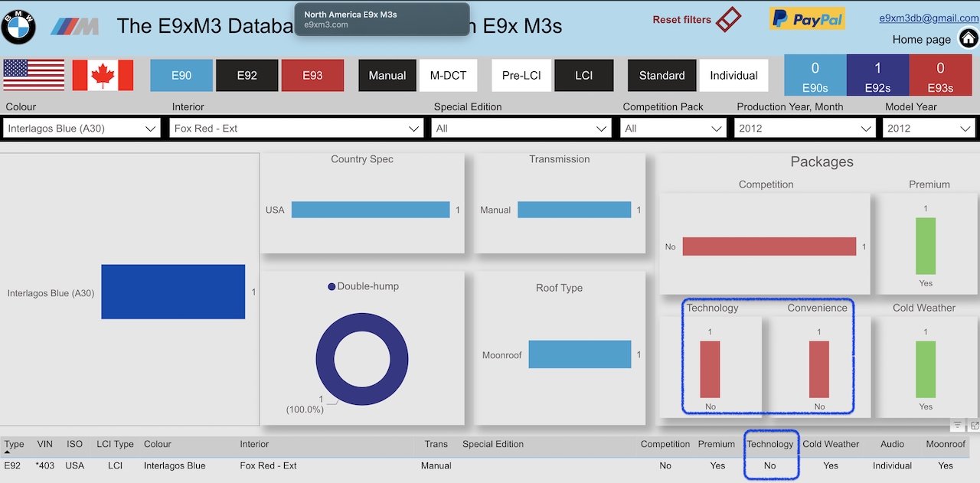Open the PayPal donation logo
The image size is (980, 483).
pos(807,18)
